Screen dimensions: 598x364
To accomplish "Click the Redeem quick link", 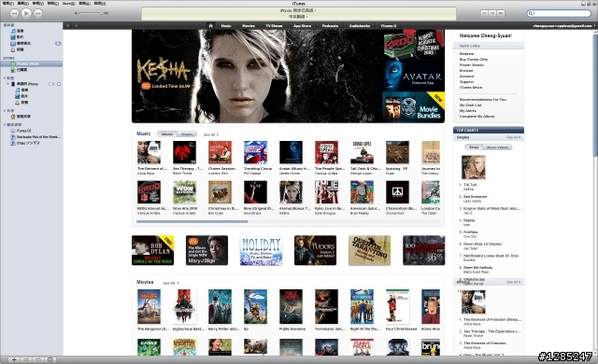I will click(467, 54).
